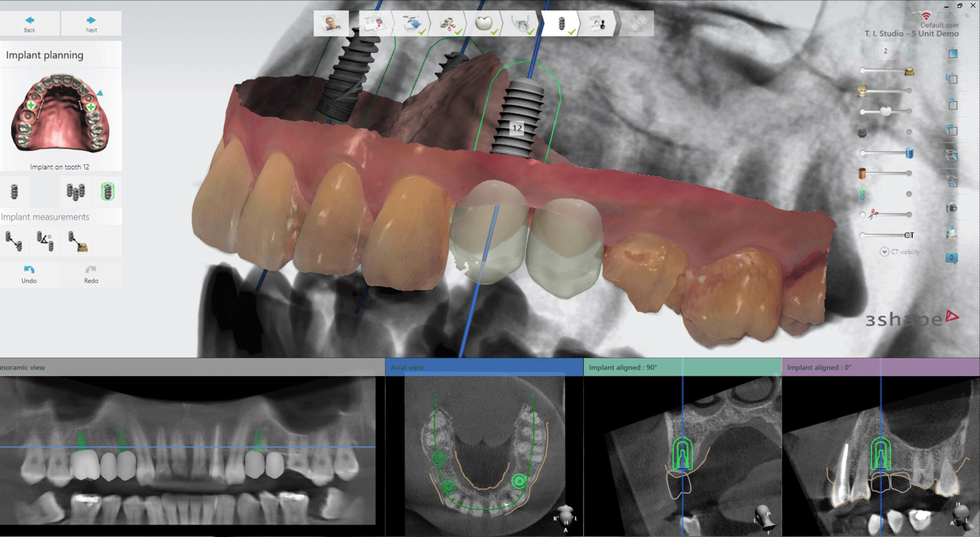980x537 pixels.
Task: Toggle the green-blue implant parts visibility
Action: click(862, 194)
